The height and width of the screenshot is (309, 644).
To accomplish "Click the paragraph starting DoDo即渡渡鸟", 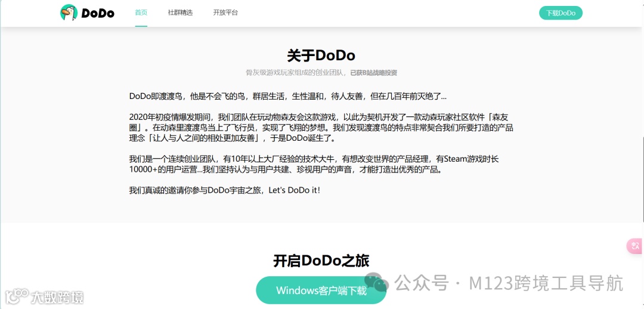I will click(x=288, y=97).
